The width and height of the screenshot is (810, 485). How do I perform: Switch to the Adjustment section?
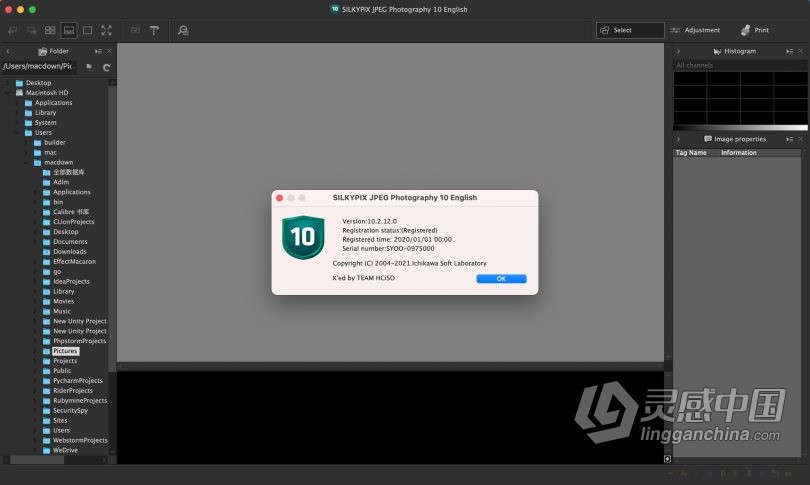point(695,30)
